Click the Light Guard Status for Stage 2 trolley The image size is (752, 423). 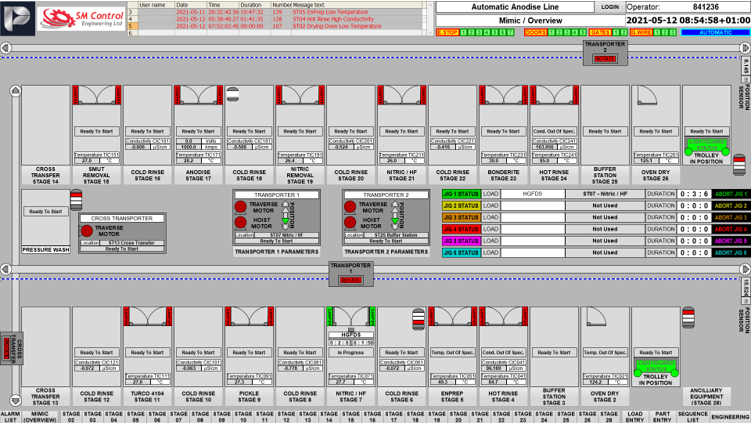656,366
